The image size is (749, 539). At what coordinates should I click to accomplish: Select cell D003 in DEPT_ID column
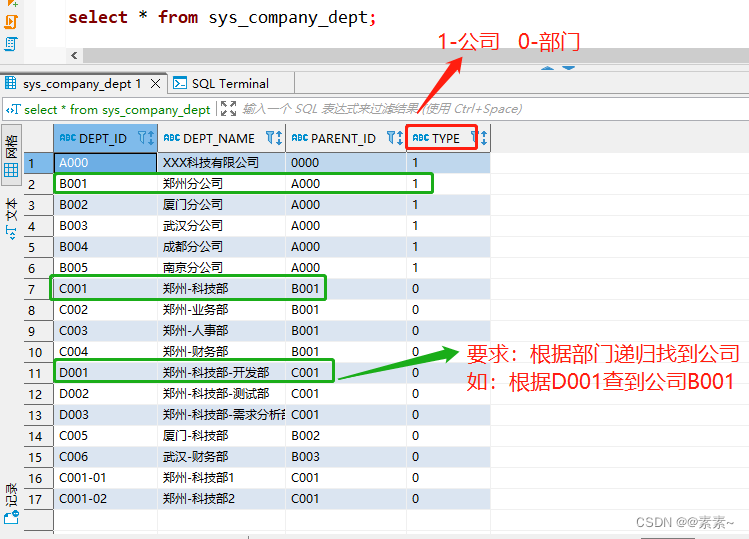tap(105, 415)
